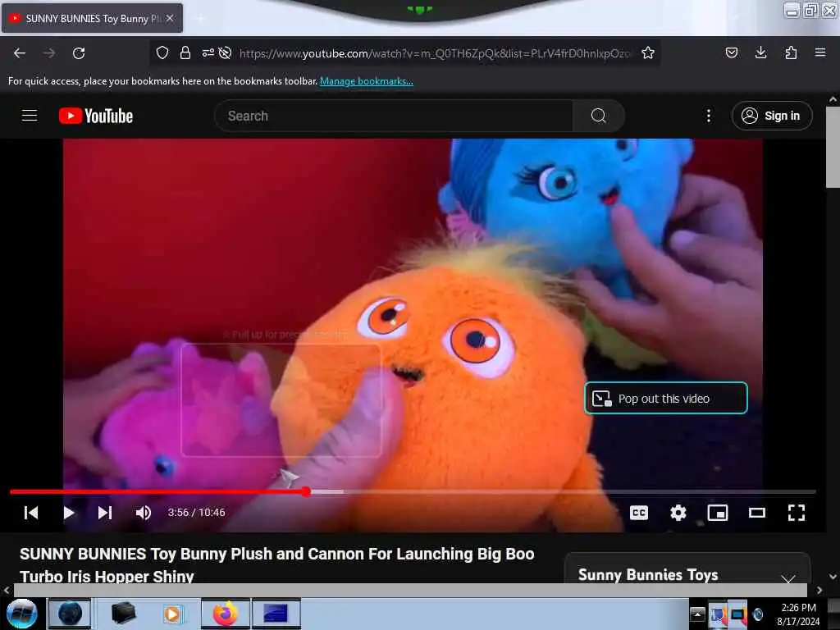Open the 2:26 PM taskbar clock
The height and width of the screenshot is (630, 840).
(x=798, y=614)
